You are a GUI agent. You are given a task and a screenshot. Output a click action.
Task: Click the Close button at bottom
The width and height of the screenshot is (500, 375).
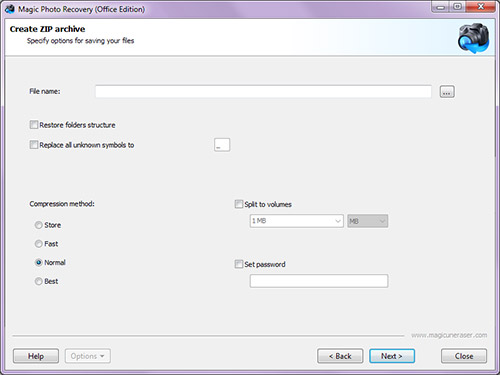pyautogui.click(x=464, y=356)
